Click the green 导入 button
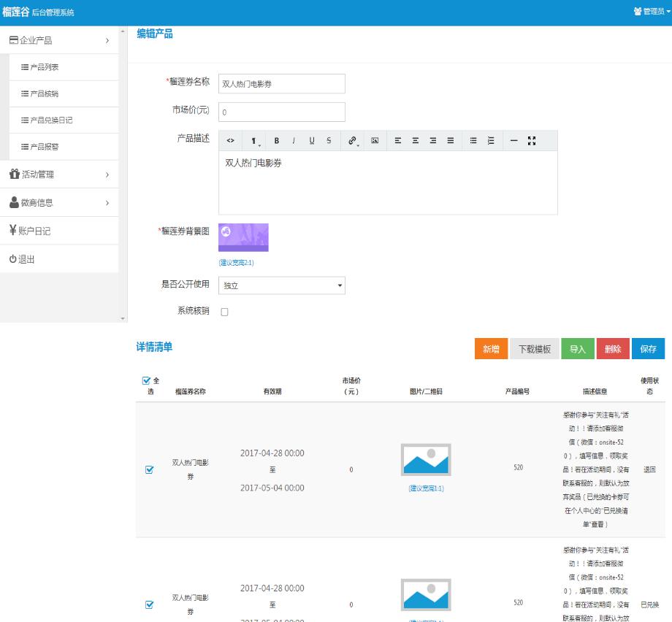 click(x=578, y=349)
